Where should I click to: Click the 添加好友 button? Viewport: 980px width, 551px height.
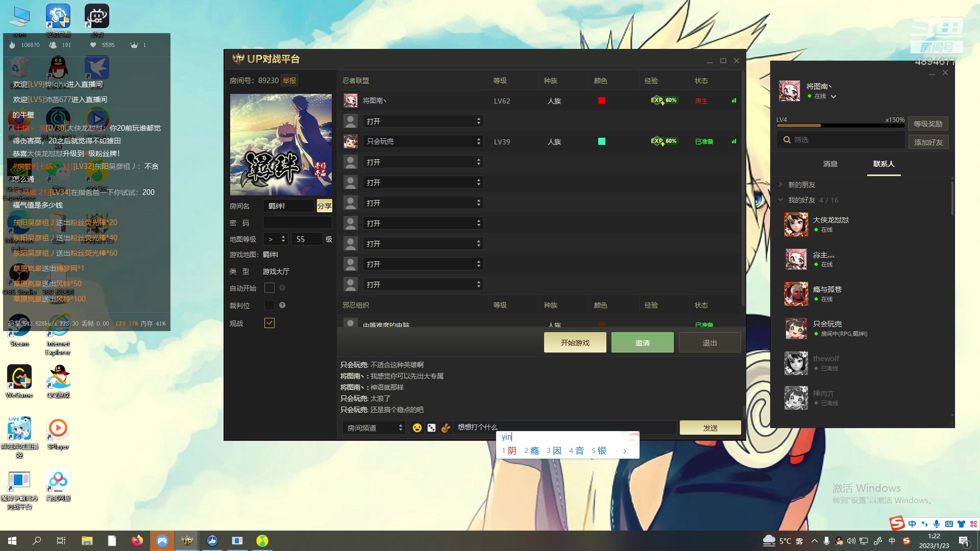pyautogui.click(x=928, y=142)
